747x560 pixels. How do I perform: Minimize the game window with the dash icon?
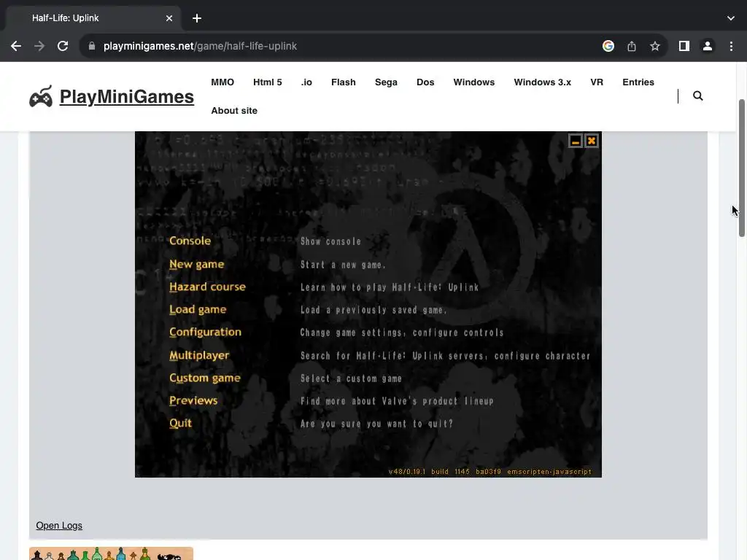[576, 141]
